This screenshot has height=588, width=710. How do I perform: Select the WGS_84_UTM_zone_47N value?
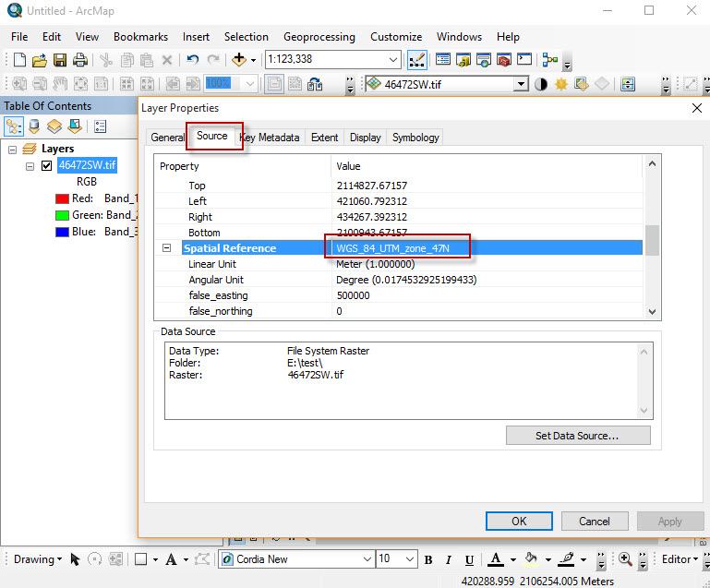[392, 248]
